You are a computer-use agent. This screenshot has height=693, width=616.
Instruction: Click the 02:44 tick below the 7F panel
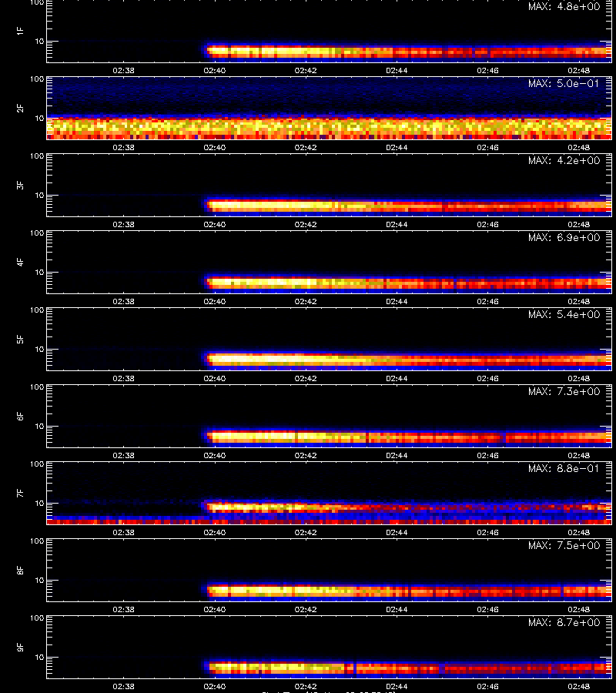[x=397, y=532]
